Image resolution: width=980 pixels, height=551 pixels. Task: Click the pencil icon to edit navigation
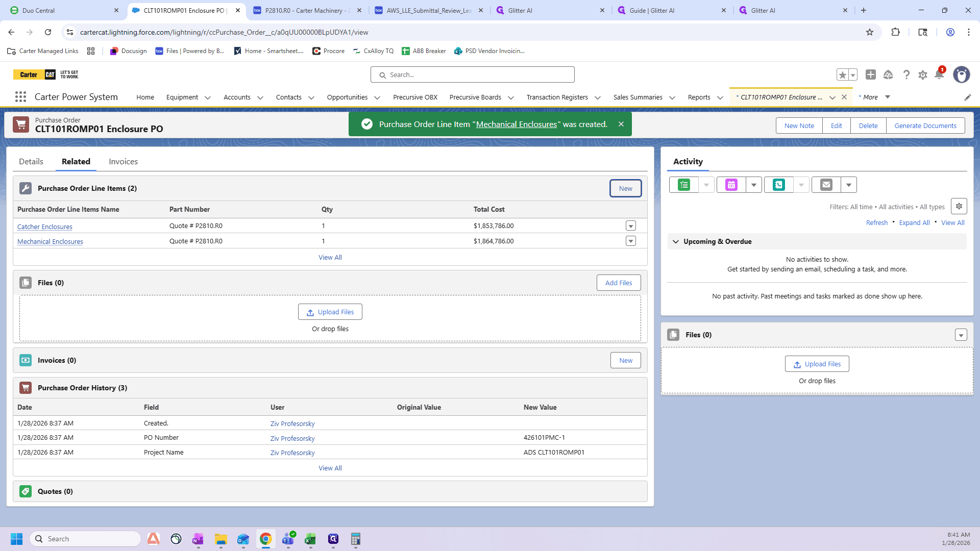click(x=967, y=97)
